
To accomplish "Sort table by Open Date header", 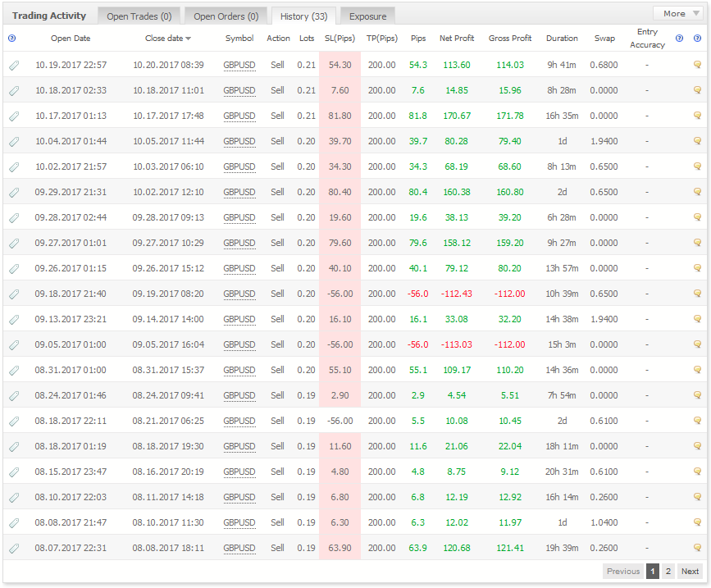I will (x=71, y=39).
